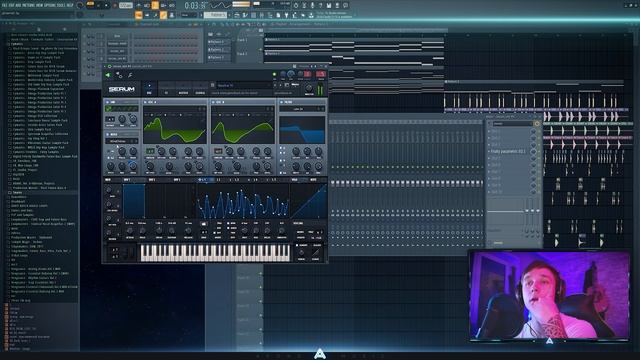Click the Fruity parametric EQ 2 mixer slot
The height and width of the screenshot is (360, 640).
(509, 151)
